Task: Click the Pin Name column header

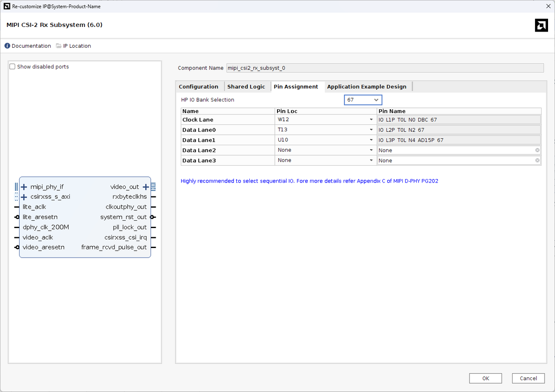Action: coord(459,111)
